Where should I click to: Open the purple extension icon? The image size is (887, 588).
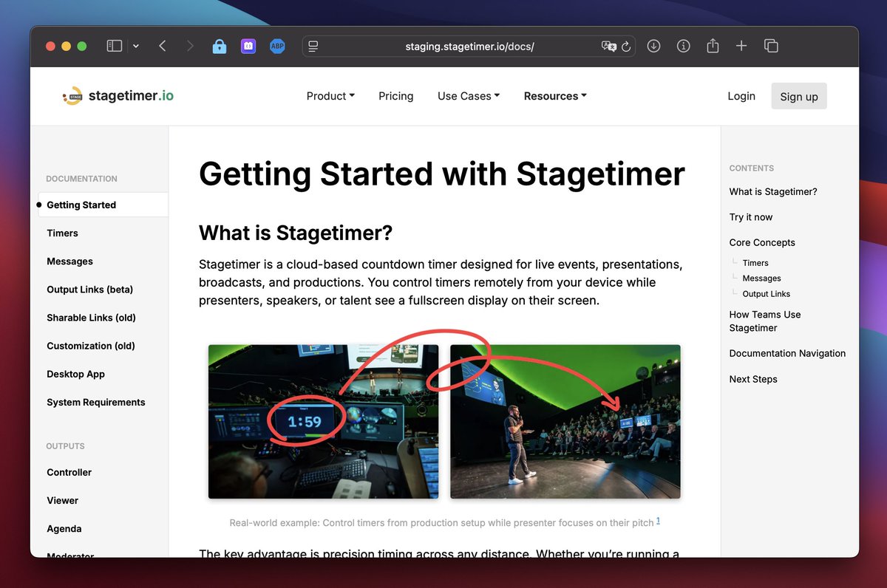(x=248, y=46)
